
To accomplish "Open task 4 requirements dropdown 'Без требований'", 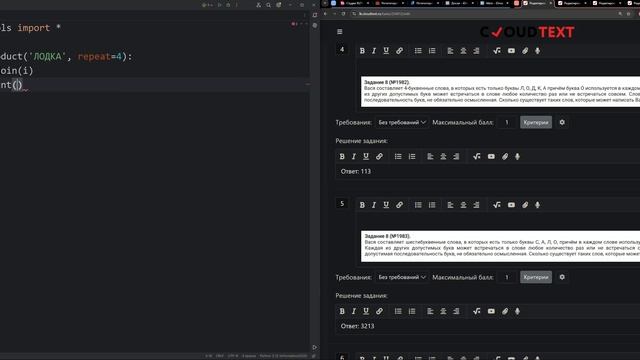I will click(x=402, y=122).
